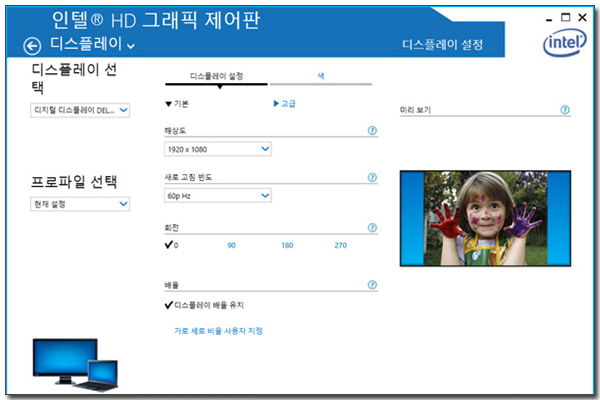Click the monitor and laptop icon

[x=75, y=364]
